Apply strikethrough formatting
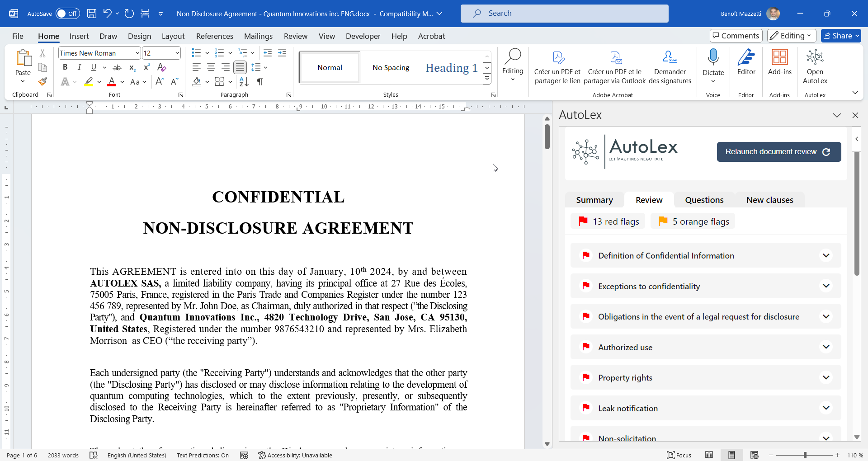This screenshot has height=461, width=868. [x=117, y=67]
